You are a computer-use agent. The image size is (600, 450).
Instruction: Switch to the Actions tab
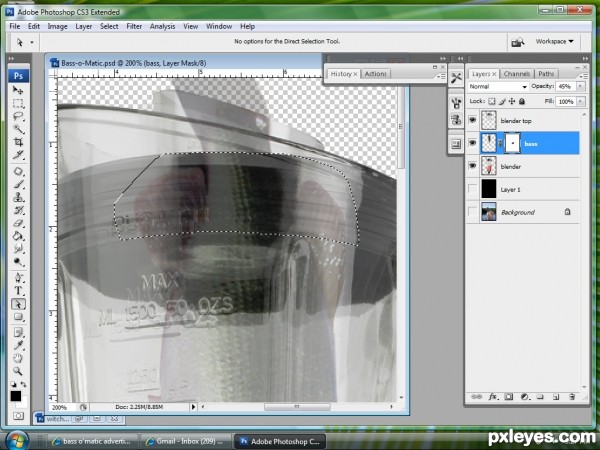coord(375,74)
